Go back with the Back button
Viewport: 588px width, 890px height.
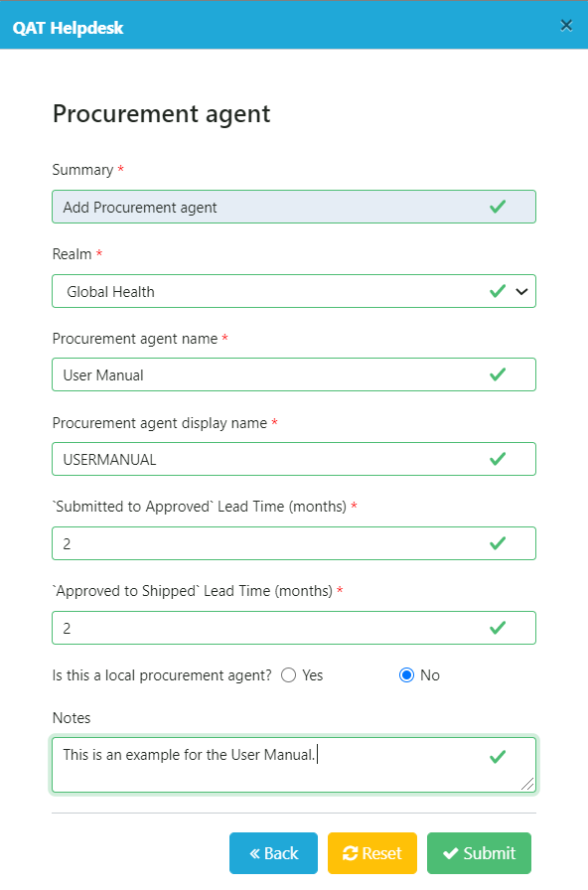click(273, 853)
